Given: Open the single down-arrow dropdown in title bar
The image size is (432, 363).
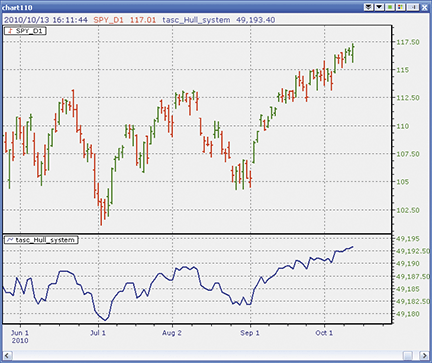Looking at the screenshot, I should click(379, 7).
